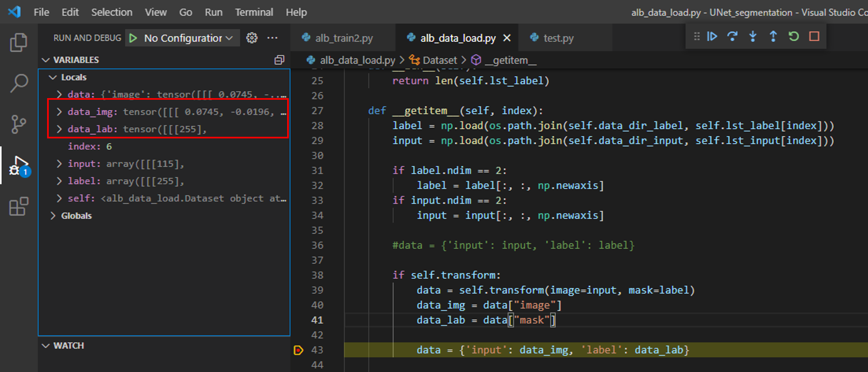Collapse the WATCH section
Screen dimensions: 868x372
(45, 346)
